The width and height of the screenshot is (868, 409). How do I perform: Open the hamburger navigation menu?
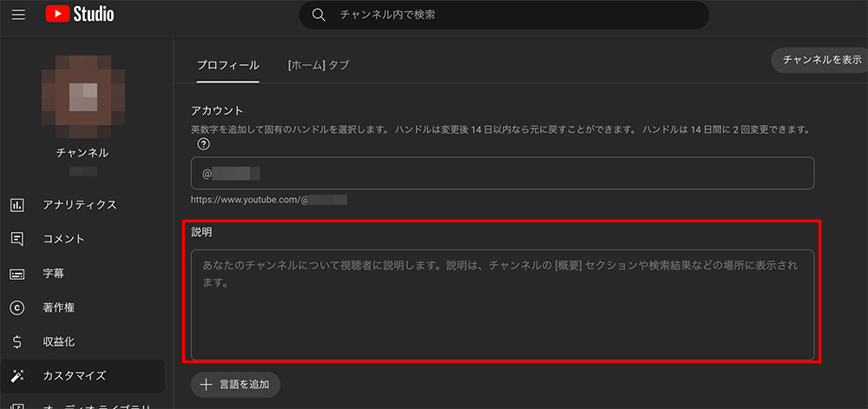(x=18, y=15)
